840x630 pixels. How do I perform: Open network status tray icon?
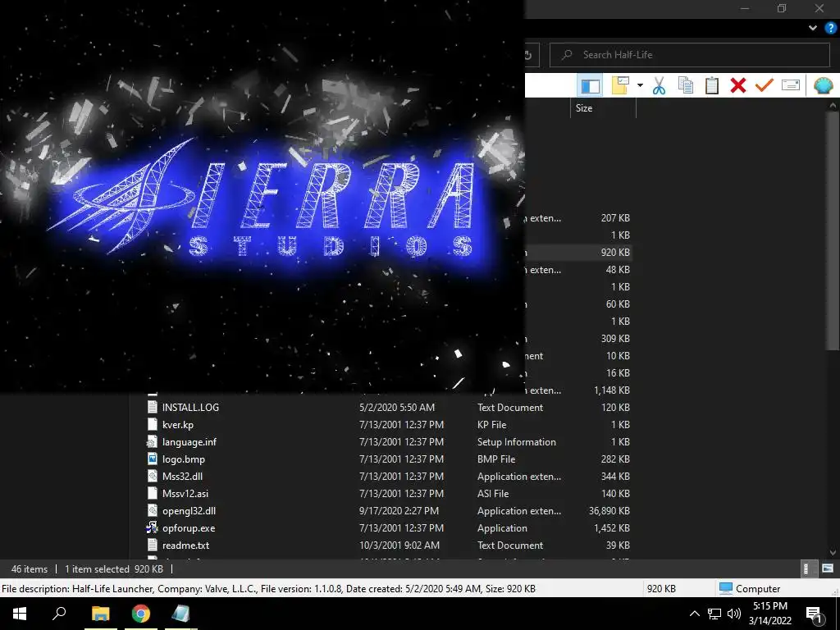714,614
